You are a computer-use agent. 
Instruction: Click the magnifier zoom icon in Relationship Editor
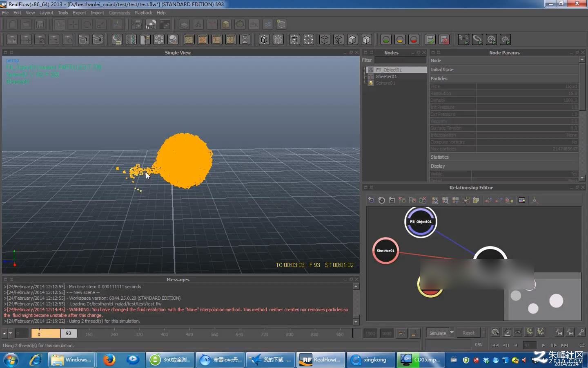click(x=435, y=200)
